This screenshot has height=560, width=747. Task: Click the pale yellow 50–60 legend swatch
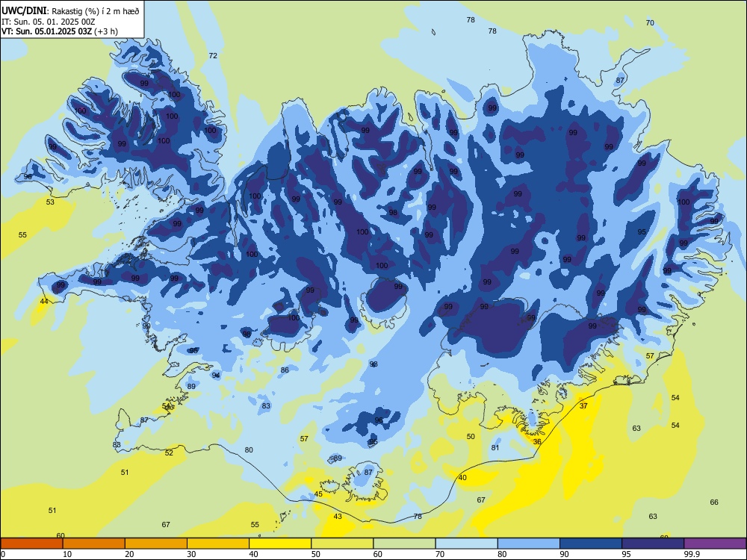coord(343,544)
